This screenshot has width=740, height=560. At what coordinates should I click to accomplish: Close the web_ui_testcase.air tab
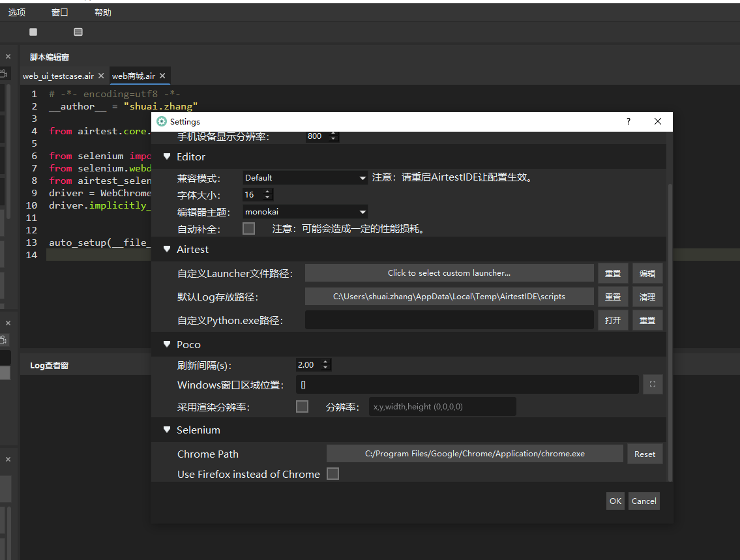coord(102,76)
